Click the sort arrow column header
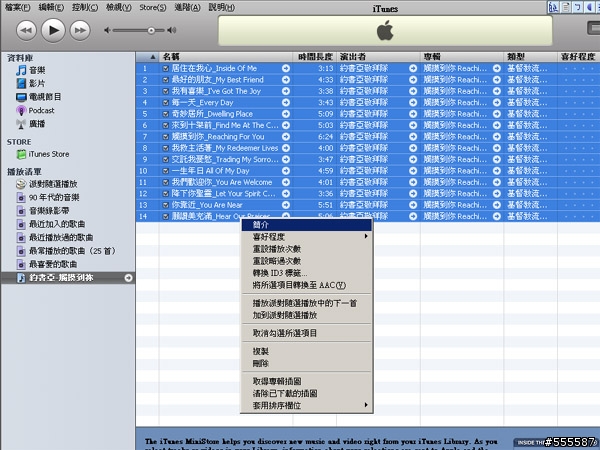This screenshot has width=600, height=450. pos(147,57)
